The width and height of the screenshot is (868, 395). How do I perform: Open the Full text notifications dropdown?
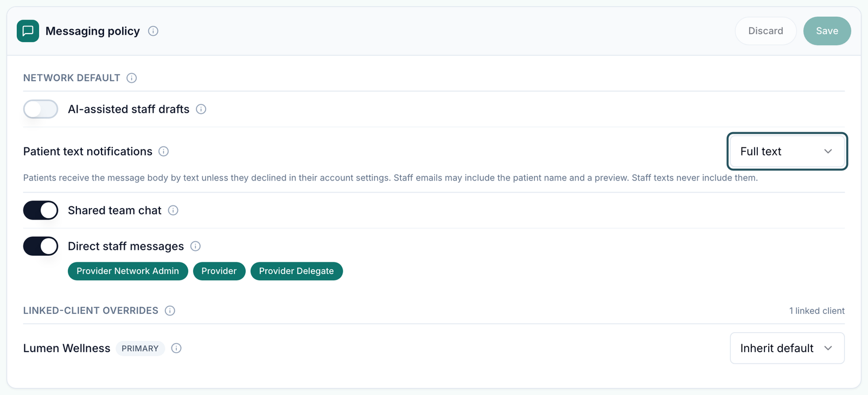(x=787, y=151)
